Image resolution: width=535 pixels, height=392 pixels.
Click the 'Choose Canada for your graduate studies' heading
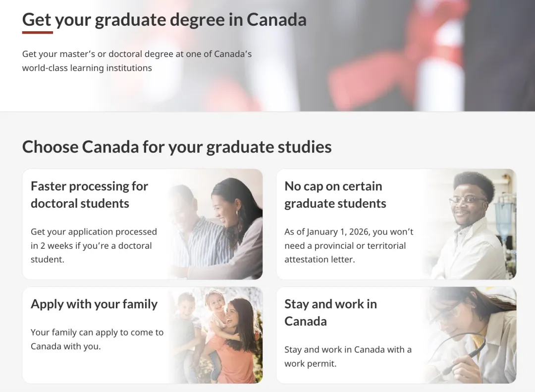tap(177, 147)
